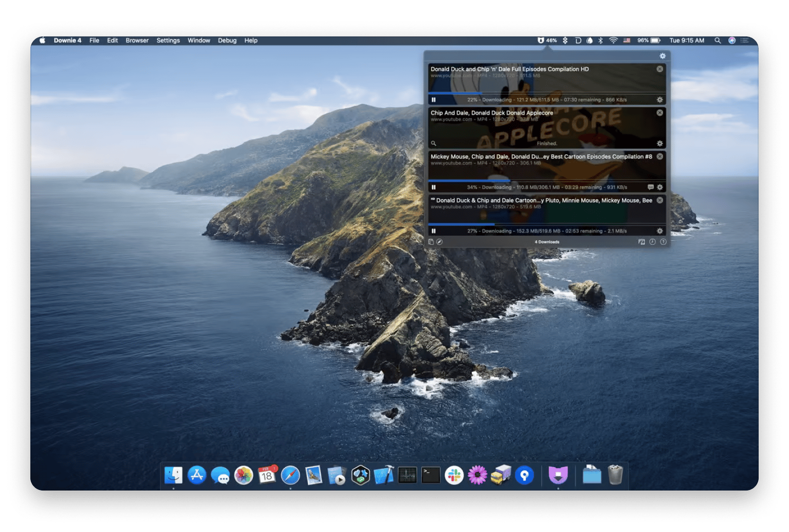Open the history clock icon in popover footer
This screenshot has width=789, height=532.
(x=652, y=242)
